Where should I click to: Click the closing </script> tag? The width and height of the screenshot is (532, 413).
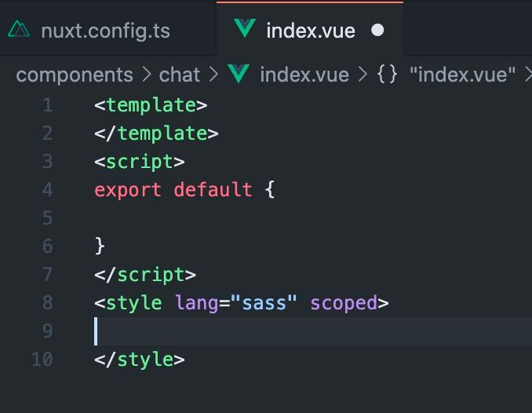(x=145, y=275)
